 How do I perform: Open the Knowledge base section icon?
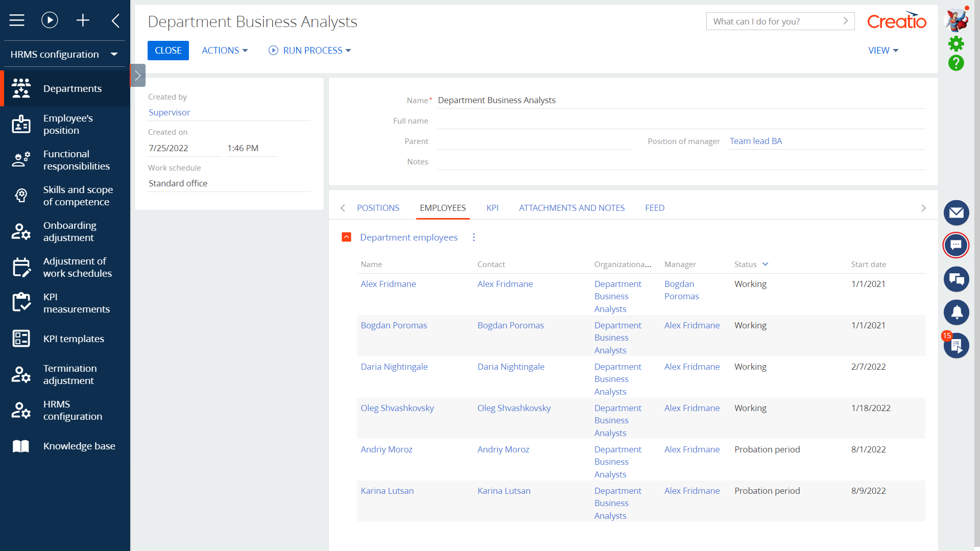[20, 446]
